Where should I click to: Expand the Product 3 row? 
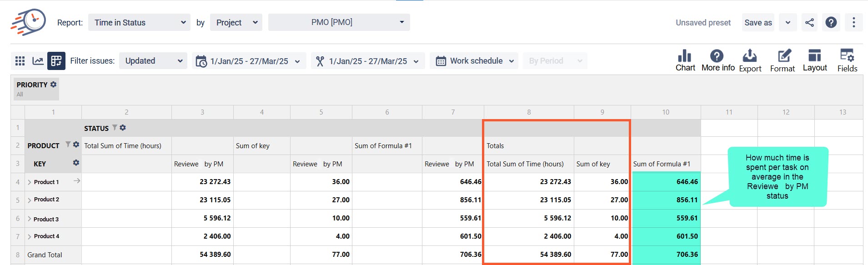[x=30, y=219]
